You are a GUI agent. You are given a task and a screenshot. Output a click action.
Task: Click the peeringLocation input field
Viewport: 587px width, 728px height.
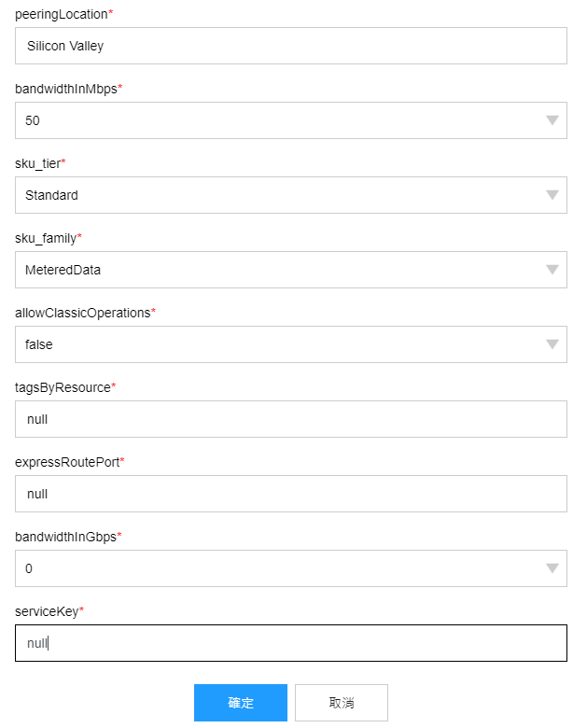291,46
